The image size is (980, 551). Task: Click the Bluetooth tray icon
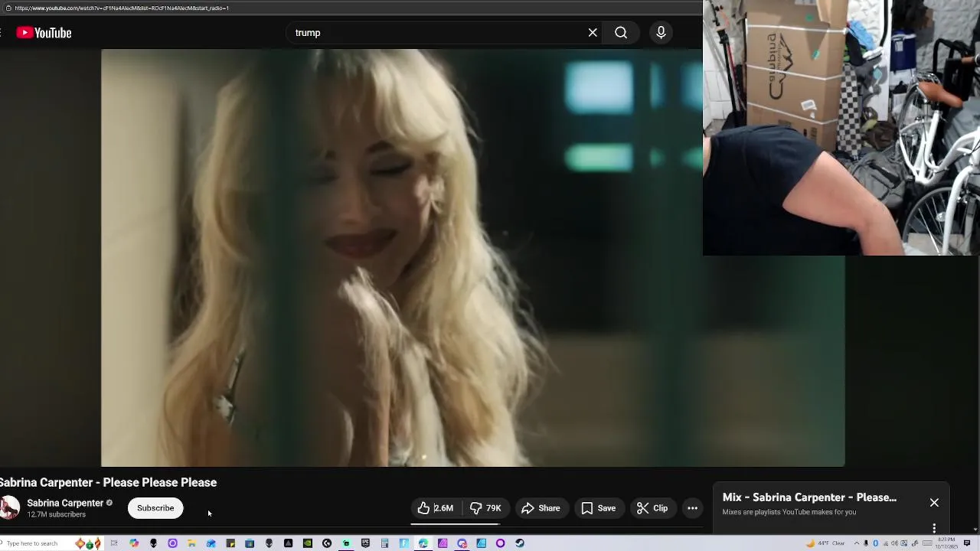pyautogui.click(x=875, y=543)
